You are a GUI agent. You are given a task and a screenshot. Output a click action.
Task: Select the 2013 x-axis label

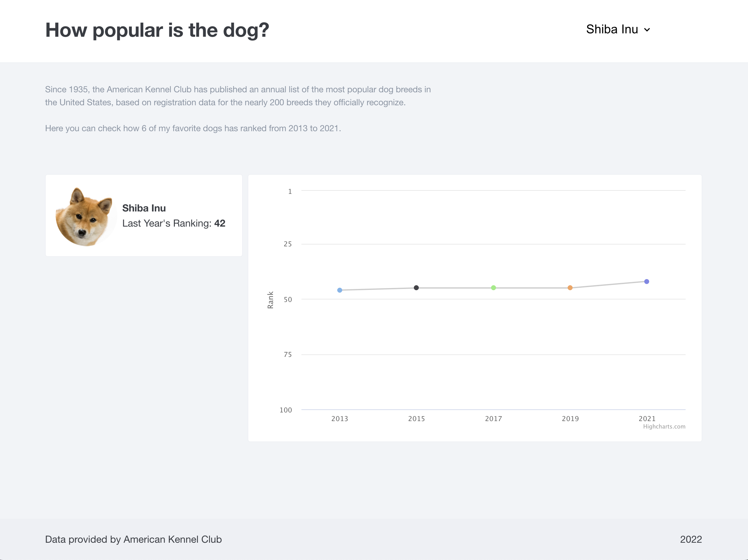click(x=339, y=418)
